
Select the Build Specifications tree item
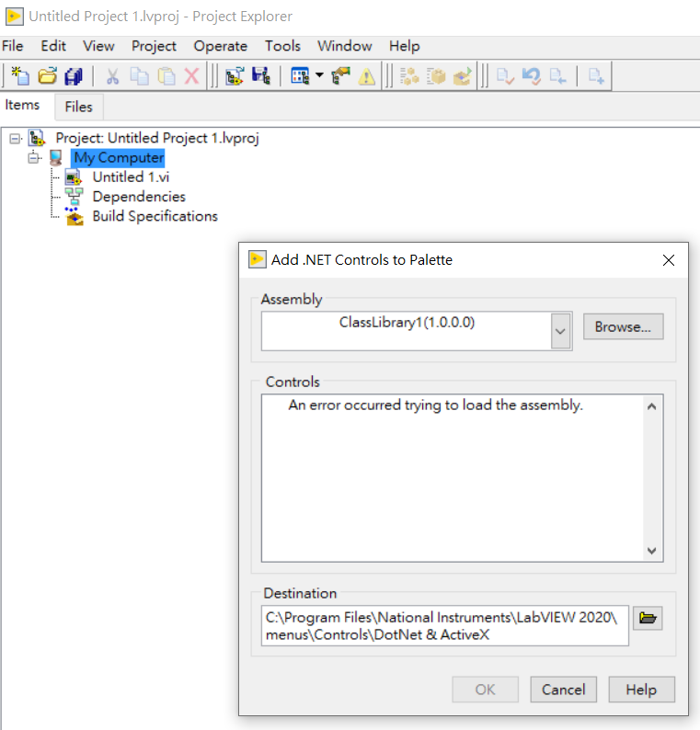pyautogui.click(x=155, y=216)
